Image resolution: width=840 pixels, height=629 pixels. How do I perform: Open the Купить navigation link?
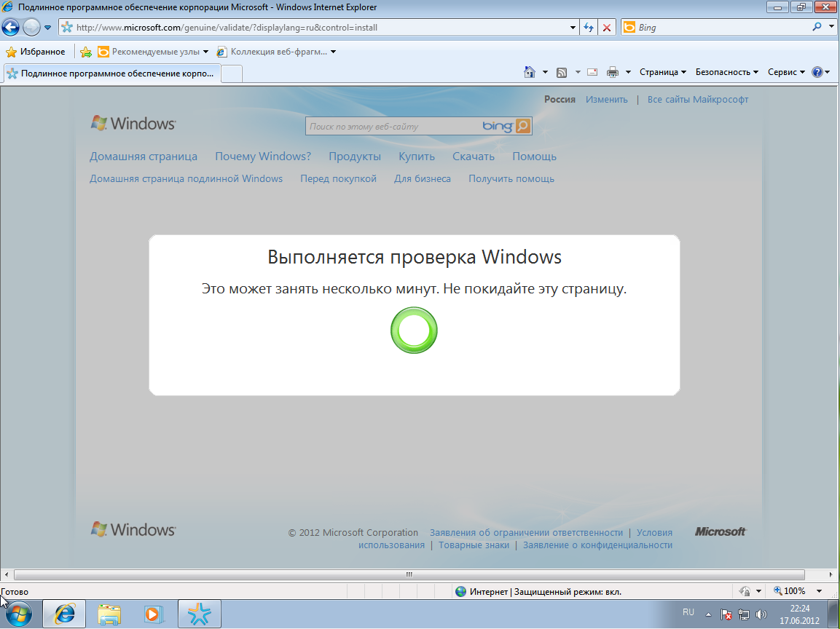(x=416, y=157)
